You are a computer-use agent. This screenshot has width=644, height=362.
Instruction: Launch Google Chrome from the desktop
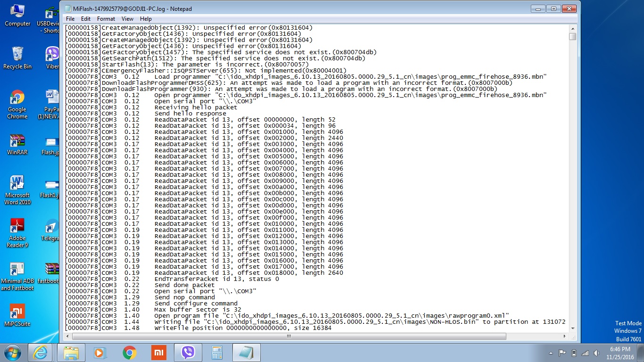(17, 105)
